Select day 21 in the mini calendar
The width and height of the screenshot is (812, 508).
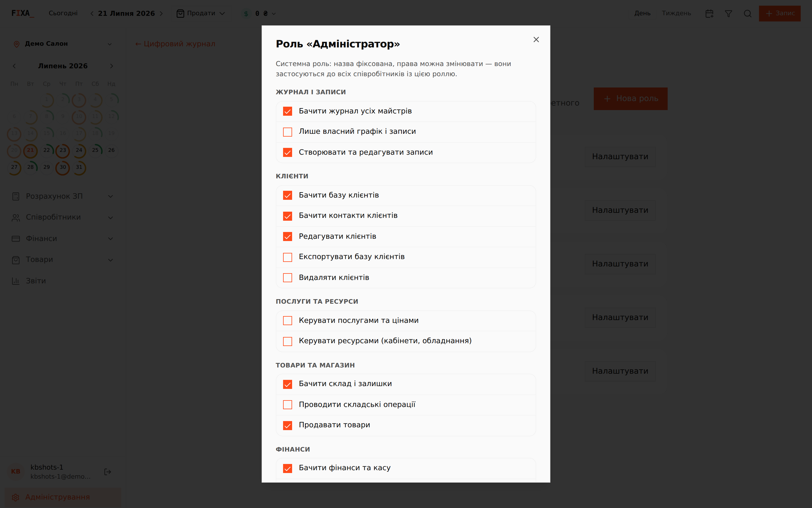[30, 150]
